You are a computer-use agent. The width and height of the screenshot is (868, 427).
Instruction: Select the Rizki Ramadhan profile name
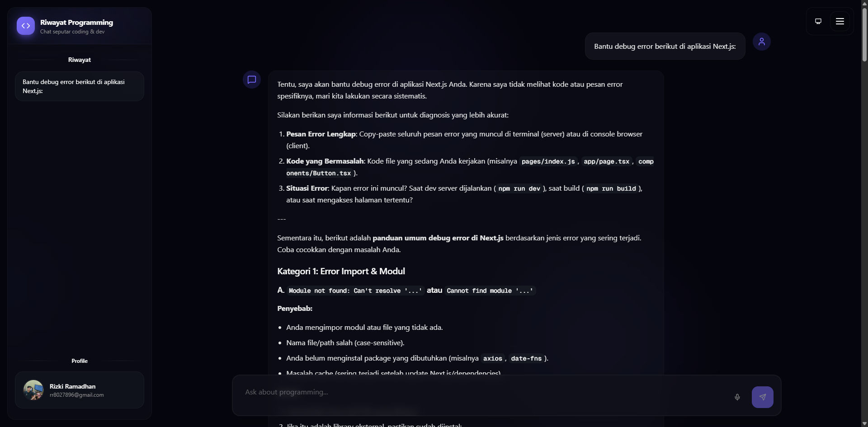(73, 386)
